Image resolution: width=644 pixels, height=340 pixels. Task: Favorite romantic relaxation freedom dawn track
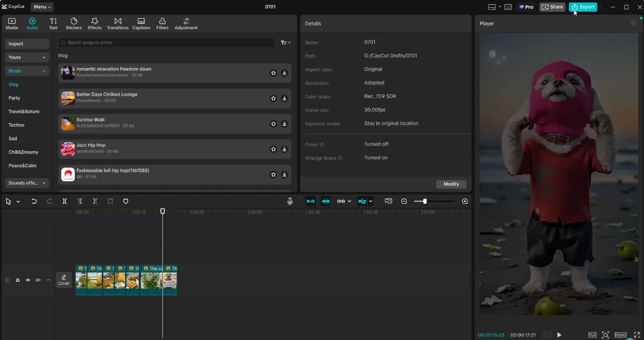(x=273, y=73)
